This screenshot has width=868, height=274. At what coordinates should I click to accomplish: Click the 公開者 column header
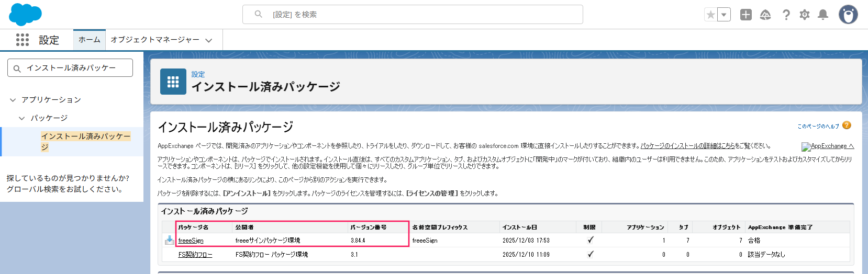click(244, 227)
